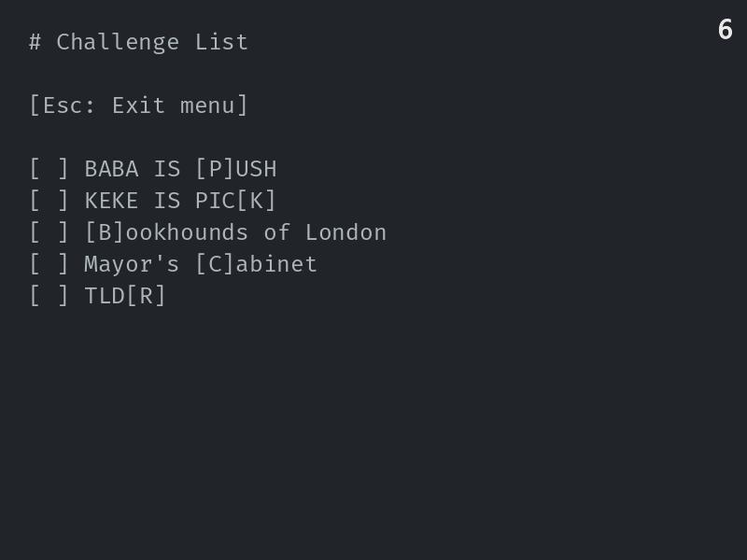
Task: Choose the Mayor's Cabinet entry text
Action: [201, 264]
